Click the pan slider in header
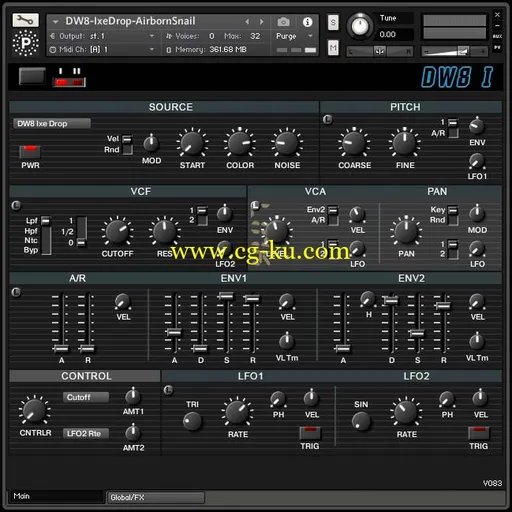The height and width of the screenshot is (512, 512). (380, 51)
